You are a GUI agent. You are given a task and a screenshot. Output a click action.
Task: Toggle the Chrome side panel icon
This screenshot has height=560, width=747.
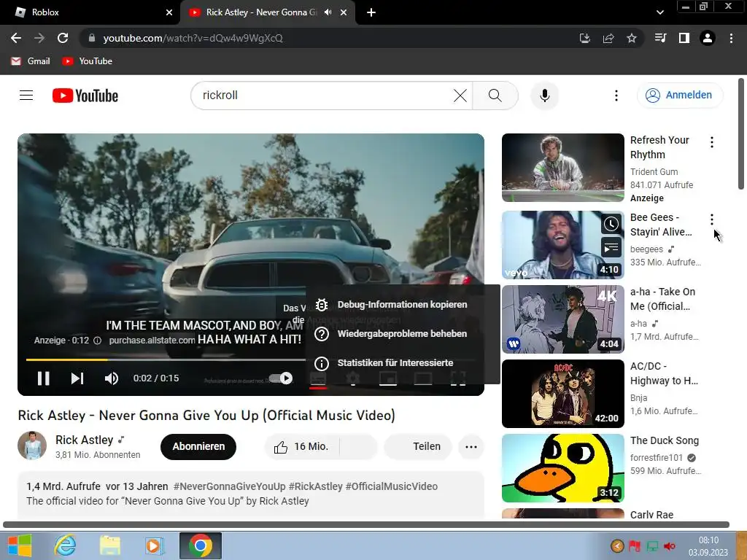click(x=684, y=38)
